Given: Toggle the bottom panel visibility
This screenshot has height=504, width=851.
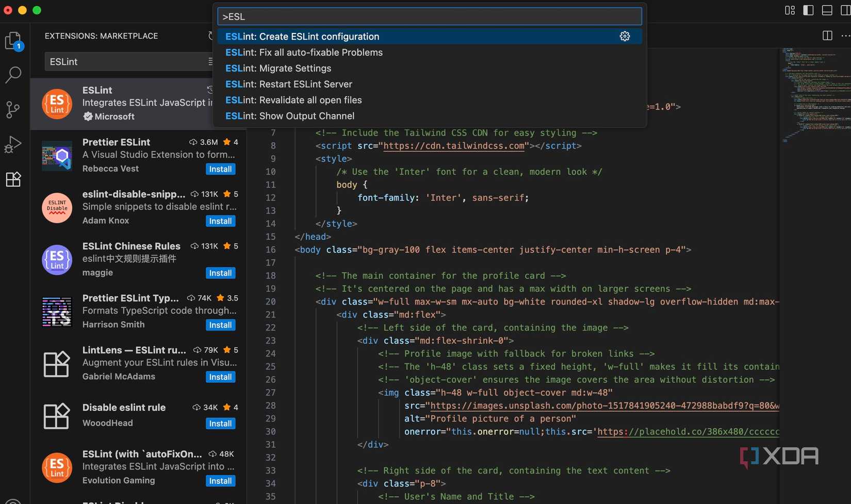Looking at the screenshot, I should [x=827, y=10].
